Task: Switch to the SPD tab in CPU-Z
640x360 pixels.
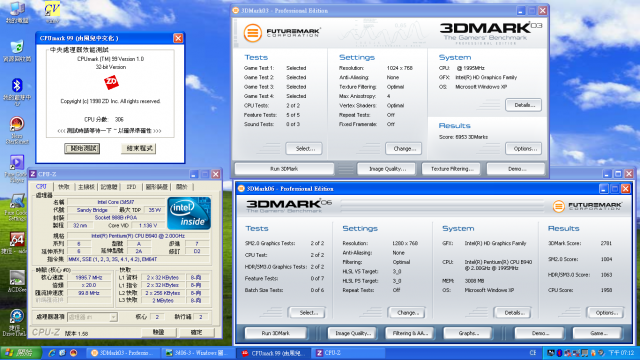Action: pyautogui.click(x=131, y=187)
